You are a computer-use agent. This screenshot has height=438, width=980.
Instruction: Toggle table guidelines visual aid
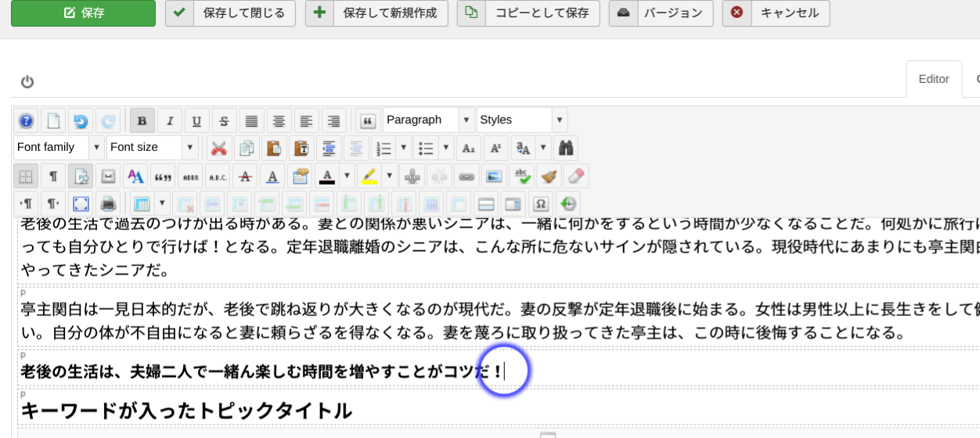tap(26, 176)
